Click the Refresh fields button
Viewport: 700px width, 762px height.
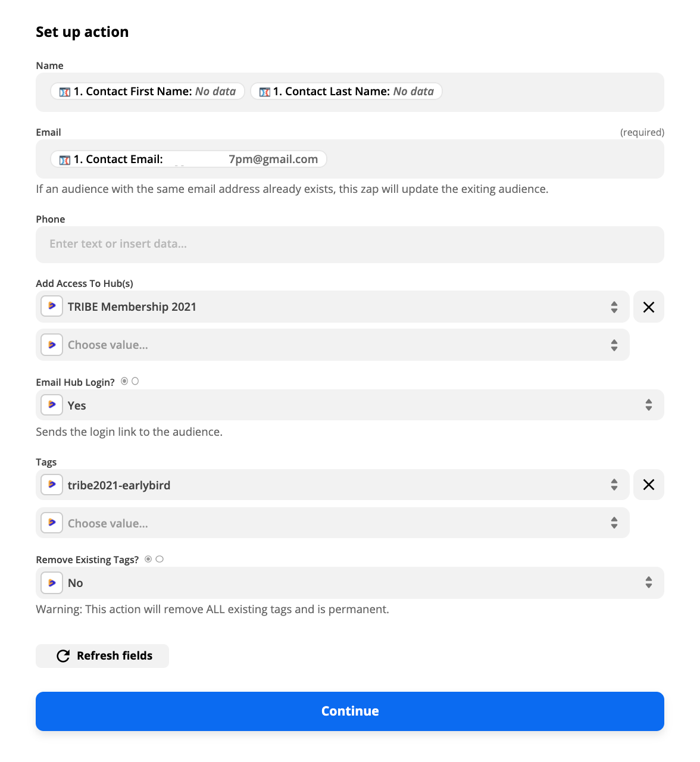click(102, 656)
